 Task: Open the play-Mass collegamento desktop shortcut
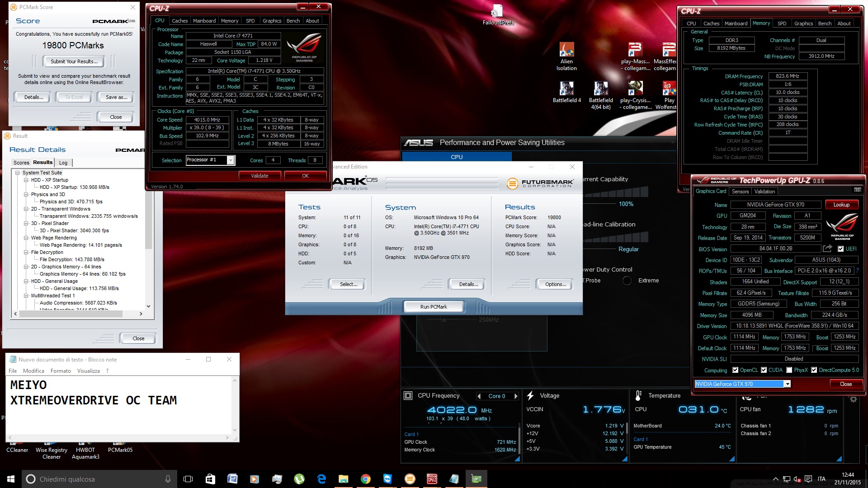[x=635, y=56]
